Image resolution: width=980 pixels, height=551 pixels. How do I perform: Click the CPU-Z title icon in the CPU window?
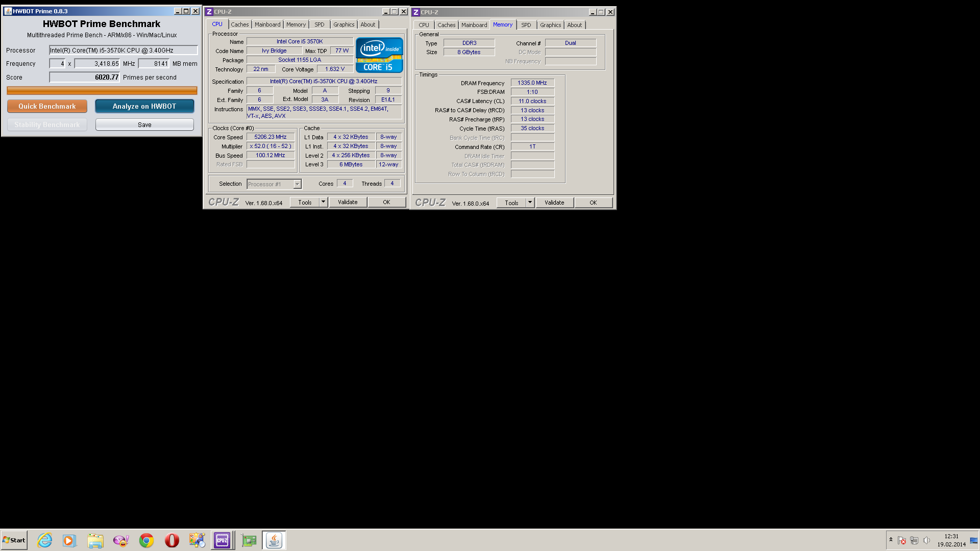click(x=209, y=12)
